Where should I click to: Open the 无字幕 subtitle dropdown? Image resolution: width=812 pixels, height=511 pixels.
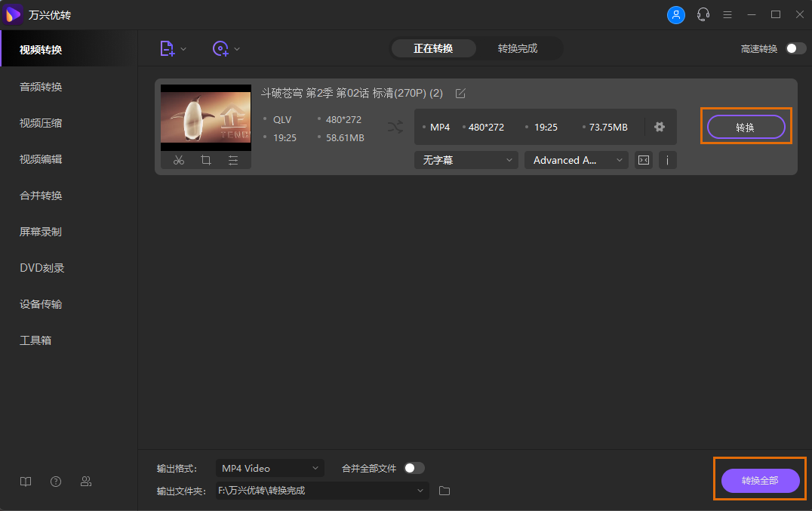tap(466, 160)
